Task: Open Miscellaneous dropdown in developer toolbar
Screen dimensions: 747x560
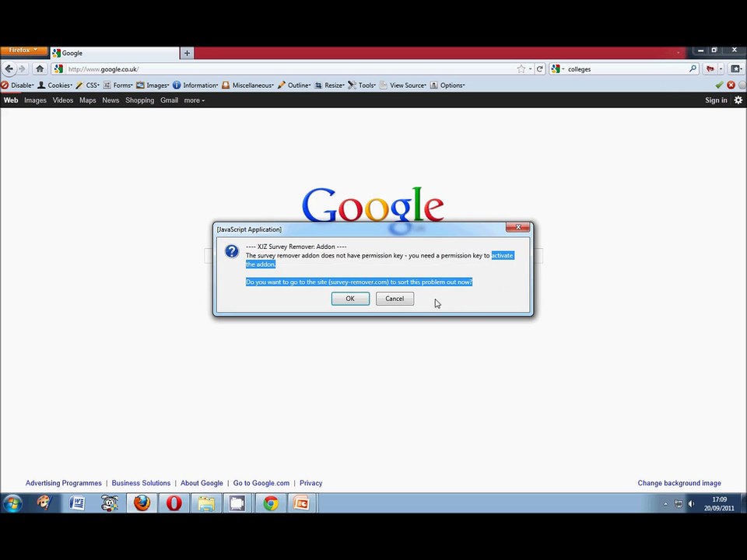Action: click(x=247, y=86)
